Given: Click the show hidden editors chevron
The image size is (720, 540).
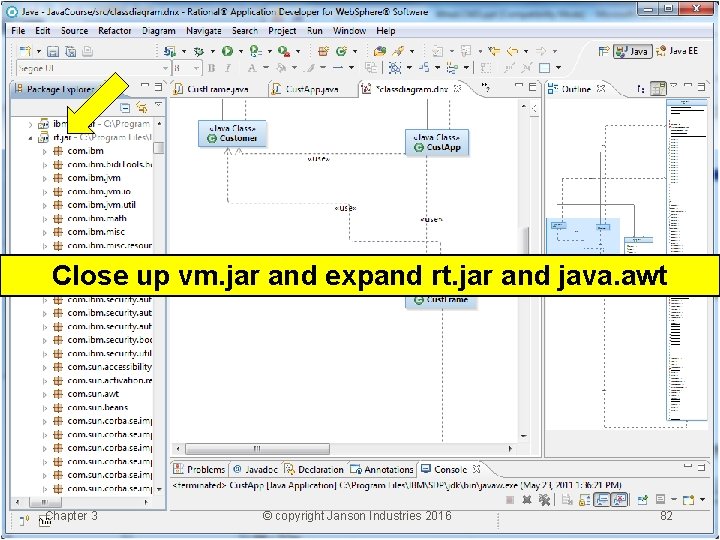Looking at the screenshot, I should (x=485, y=87).
